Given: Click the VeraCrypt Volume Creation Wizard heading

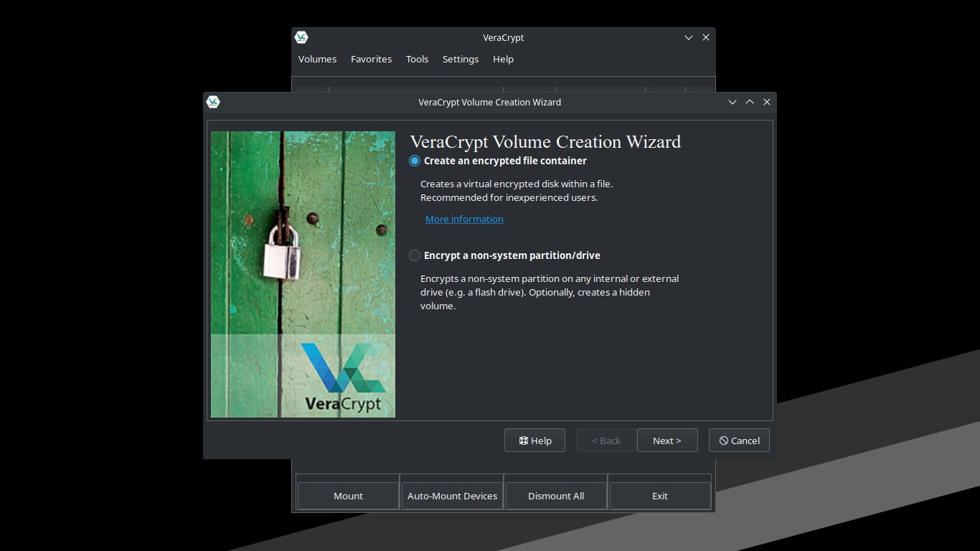Looking at the screenshot, I should 545,142.
